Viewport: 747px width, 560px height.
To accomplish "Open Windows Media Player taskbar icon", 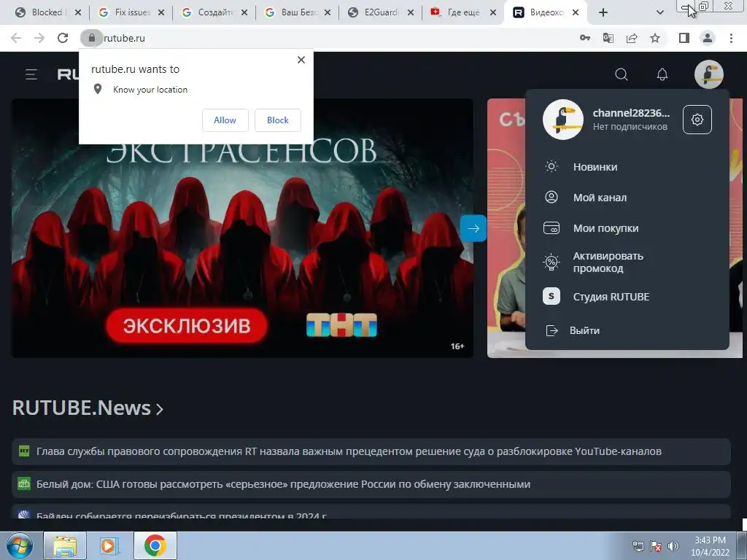I will (109, 546).
